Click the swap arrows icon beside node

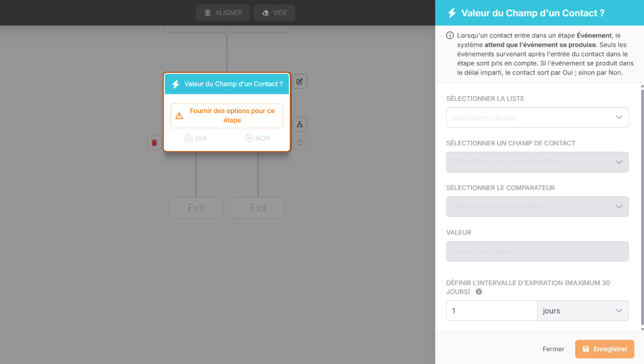pos(300,143)
